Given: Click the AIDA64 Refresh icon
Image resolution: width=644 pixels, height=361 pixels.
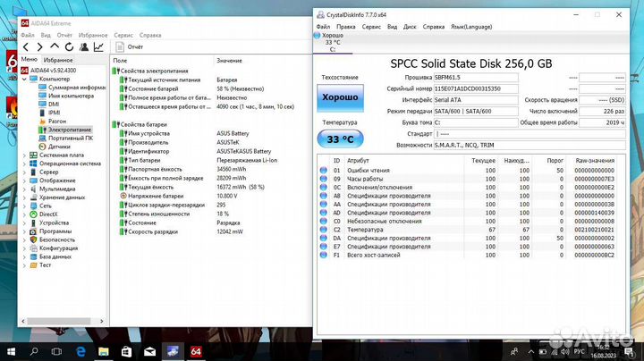Looking at the screenshot, I should coord(69,46).
